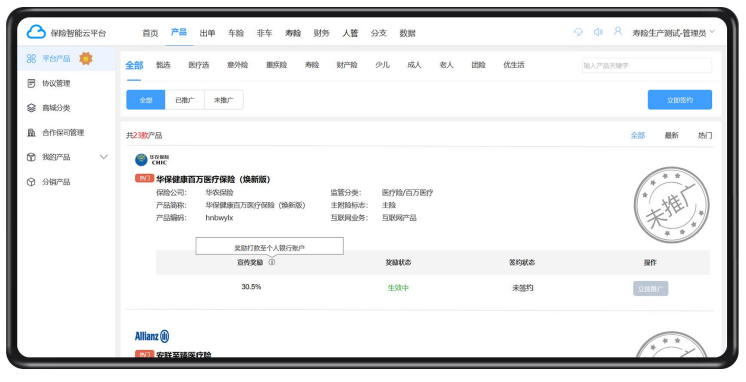Select the 成人 category tab

click(x=414, y=65)
